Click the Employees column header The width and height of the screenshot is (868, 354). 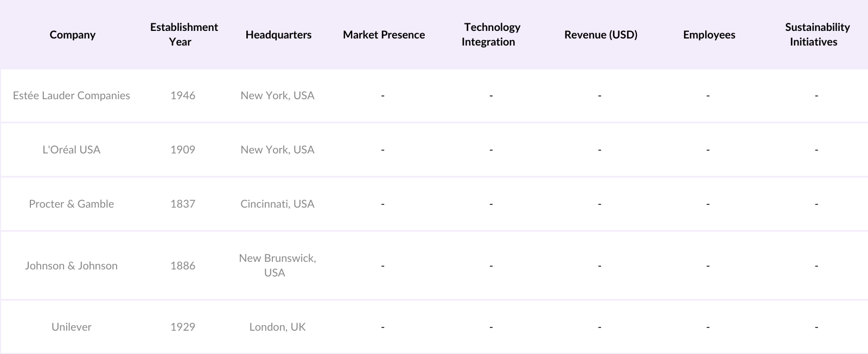click(x=709, y=35)
